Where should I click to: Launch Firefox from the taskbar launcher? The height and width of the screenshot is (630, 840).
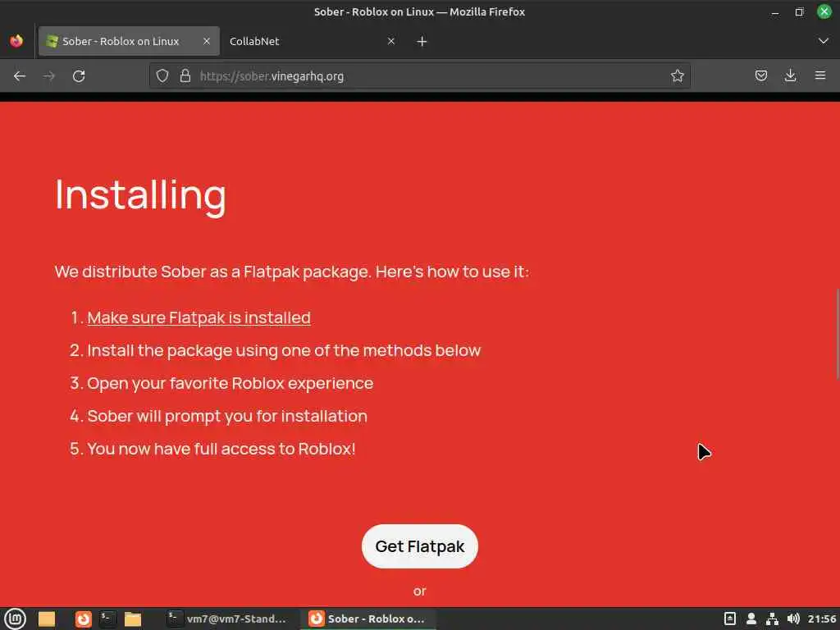click(83, 619)
